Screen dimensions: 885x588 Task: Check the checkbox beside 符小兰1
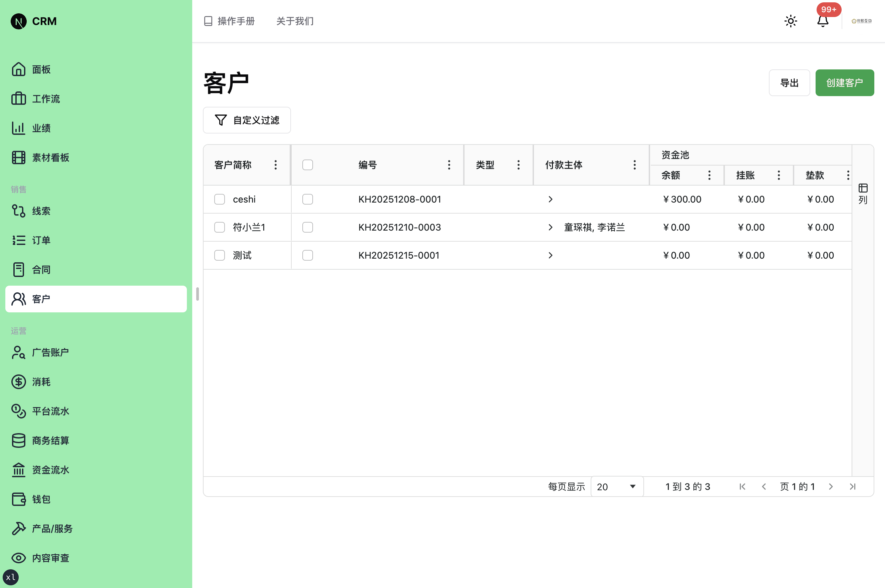(x=220, y=227)
